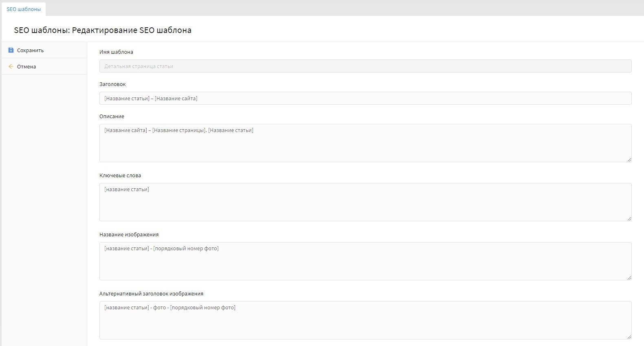The height and width of the screenshot is (346, 644).
Task: Click the floppy disk Save icon
Action: [11, 50]
